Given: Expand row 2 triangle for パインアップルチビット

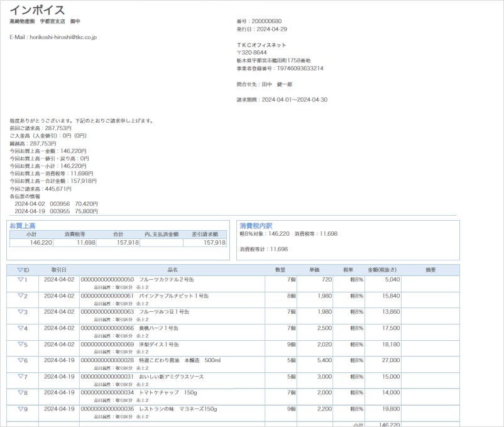Looking at the screenshot, I should (x=20, y=296).
